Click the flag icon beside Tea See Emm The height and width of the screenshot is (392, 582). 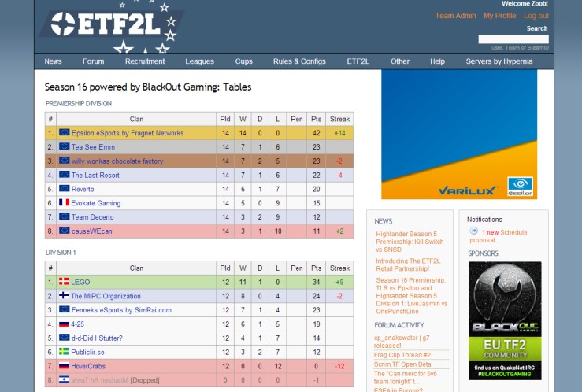pos(65,146)
